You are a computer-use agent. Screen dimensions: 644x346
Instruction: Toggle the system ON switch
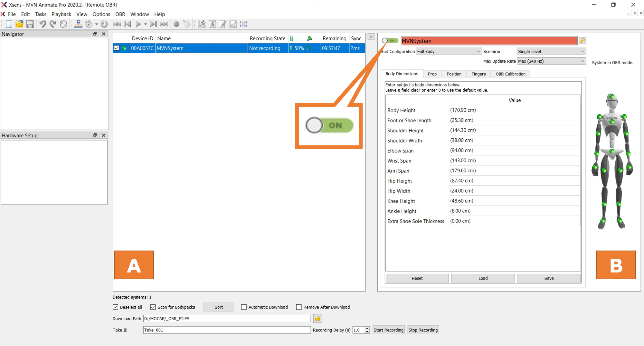pos(390,41)
